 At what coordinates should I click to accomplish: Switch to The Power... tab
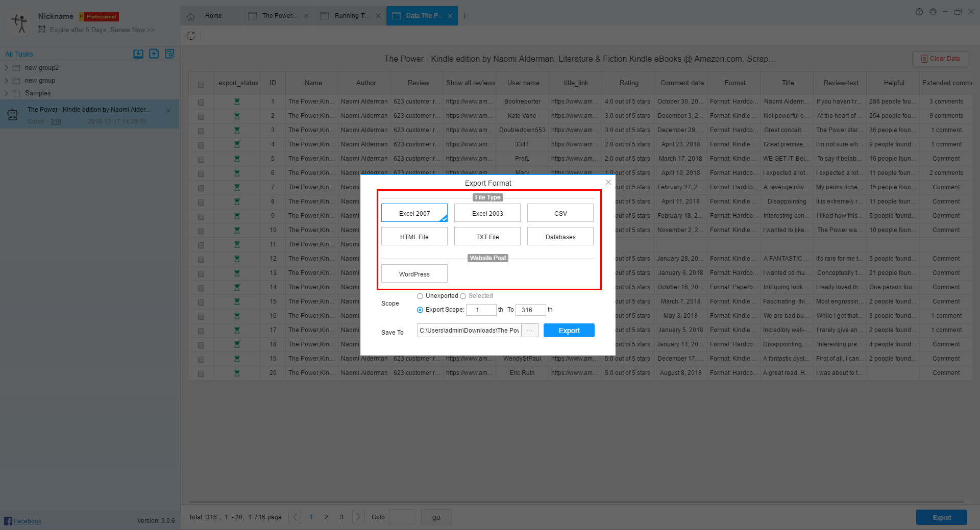tap(278, 16)
